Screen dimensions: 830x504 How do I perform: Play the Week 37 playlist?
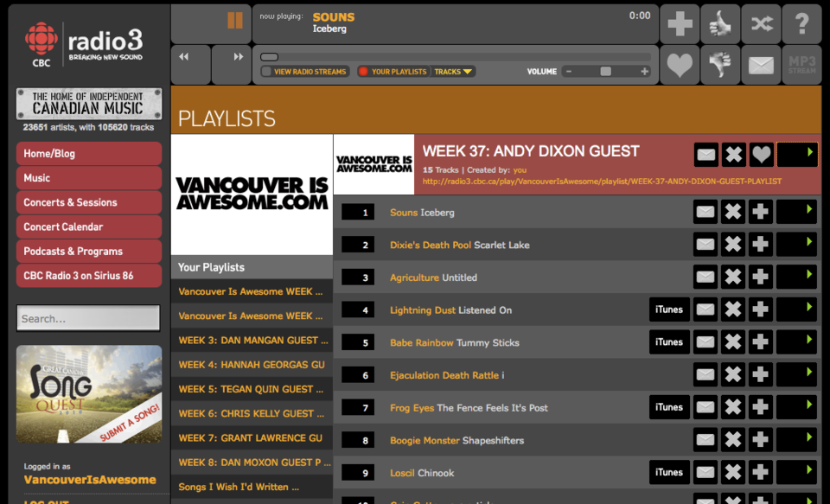(x=797, y=155)
